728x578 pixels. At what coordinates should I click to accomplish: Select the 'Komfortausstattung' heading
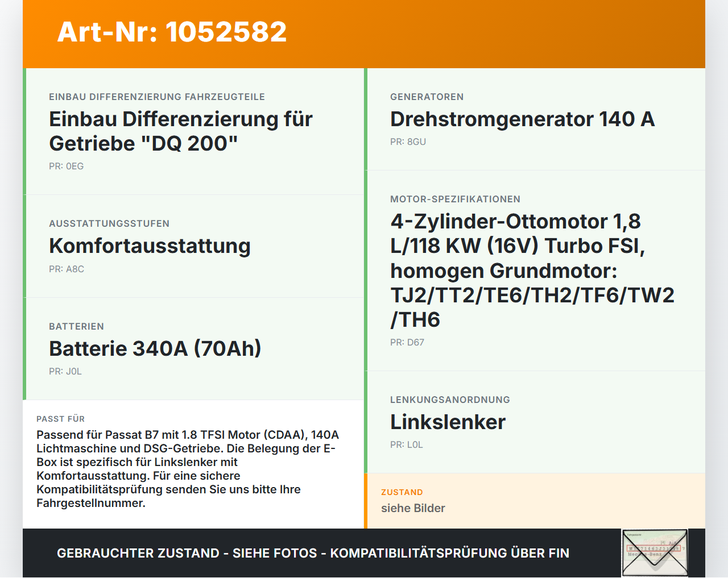150,246
